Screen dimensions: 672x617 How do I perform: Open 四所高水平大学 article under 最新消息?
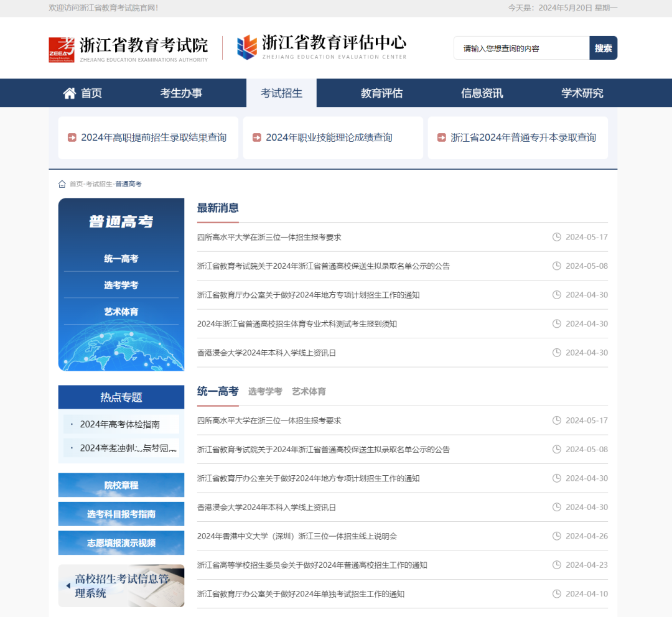click(x=269, y=237)
